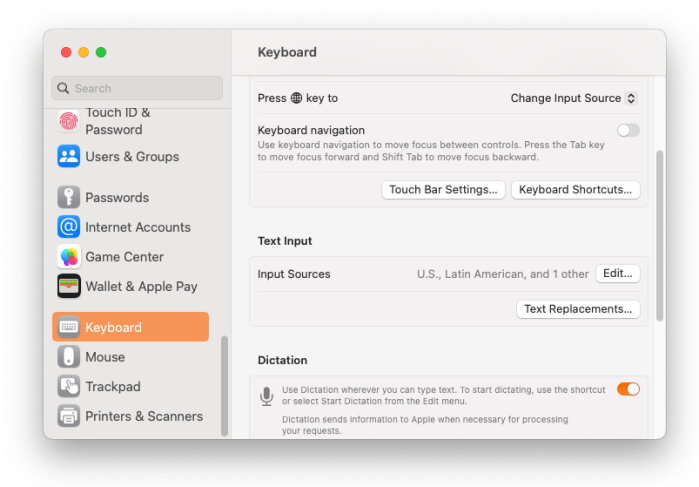Open Text Replacements dialog

coord(578,309)
